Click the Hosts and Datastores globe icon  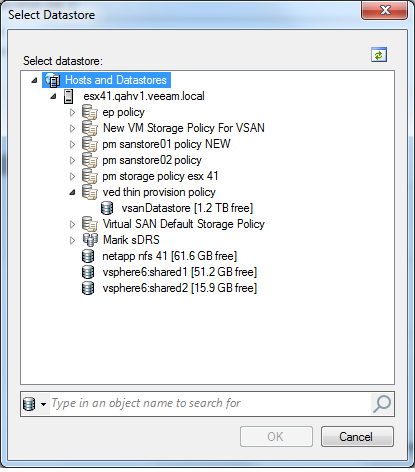coord(52,80)
